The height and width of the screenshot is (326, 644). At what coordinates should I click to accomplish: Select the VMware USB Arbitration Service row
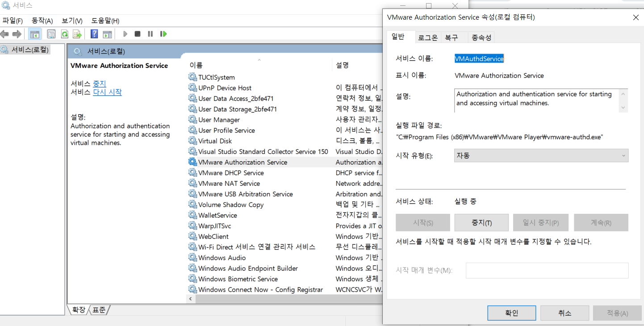(x=284, y=194)
